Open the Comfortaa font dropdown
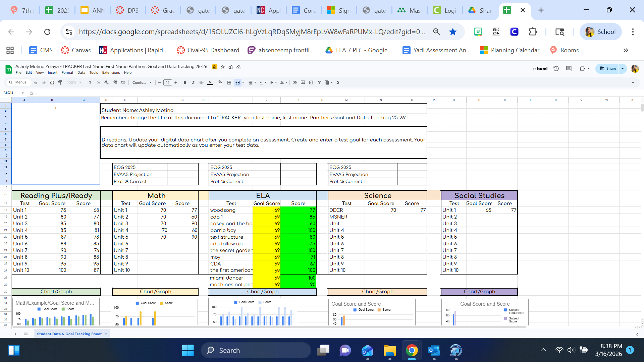 (x=142, y=82)
